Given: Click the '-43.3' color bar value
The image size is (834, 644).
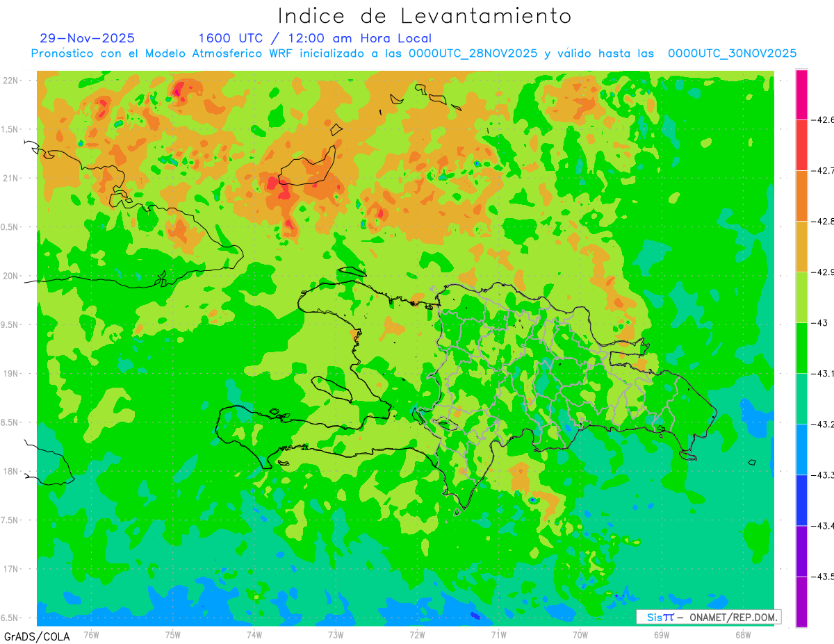Looking at the screenshot, I should pos(822,474).
